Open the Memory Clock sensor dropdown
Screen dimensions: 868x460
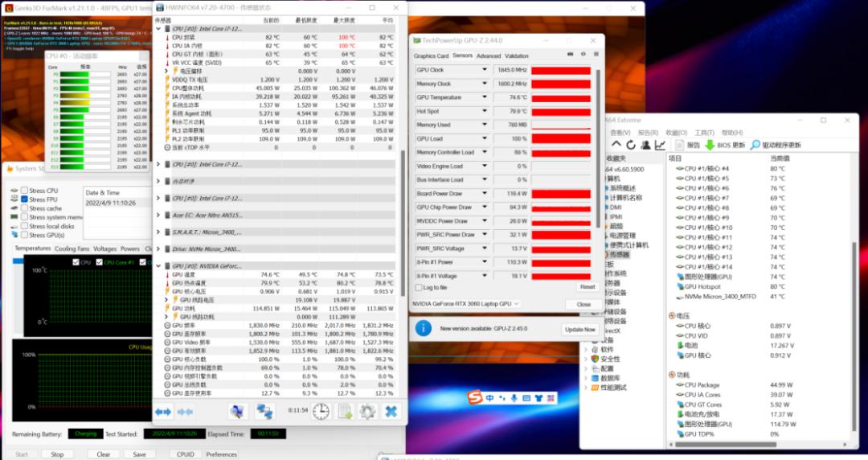tap(485, 84)
